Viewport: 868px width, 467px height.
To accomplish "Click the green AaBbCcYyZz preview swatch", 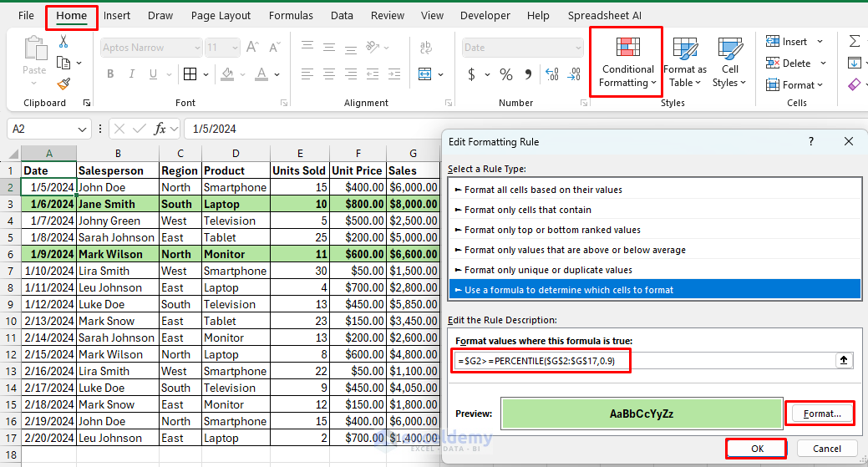I will [641, 414].
